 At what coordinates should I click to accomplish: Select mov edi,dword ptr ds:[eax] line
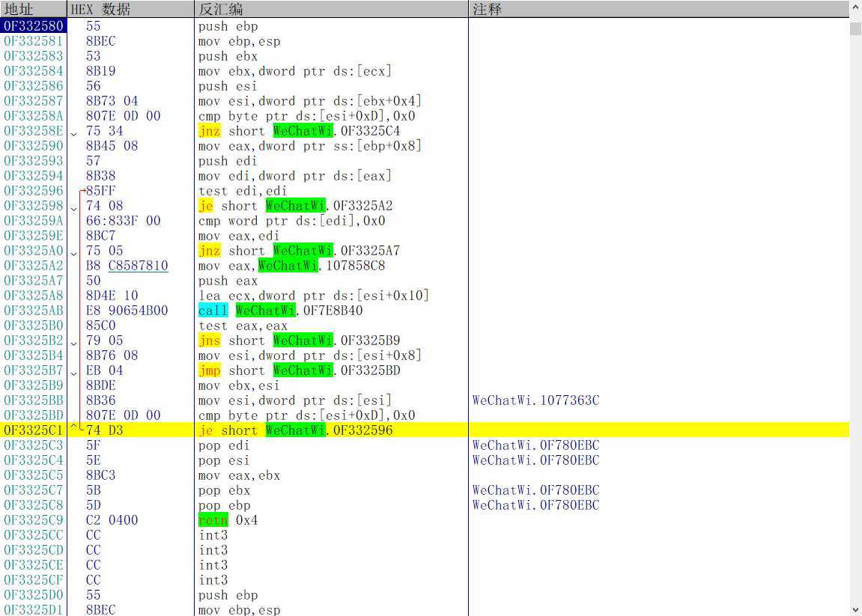tap(295, 176)
